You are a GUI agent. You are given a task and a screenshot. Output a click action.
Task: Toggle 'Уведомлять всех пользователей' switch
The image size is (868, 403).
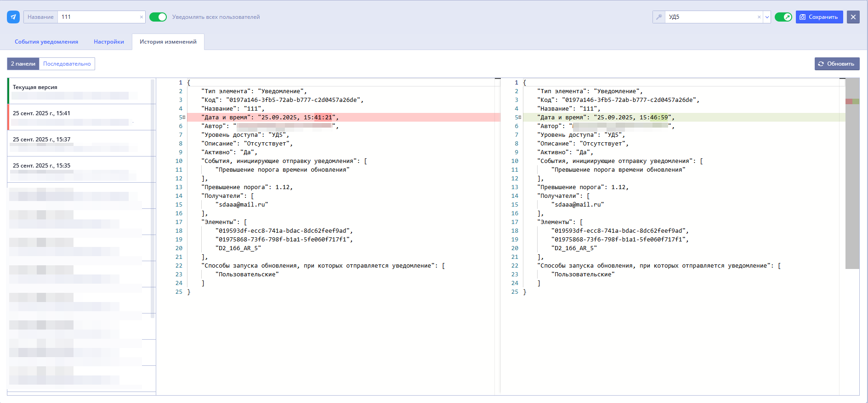pos(158,17)
